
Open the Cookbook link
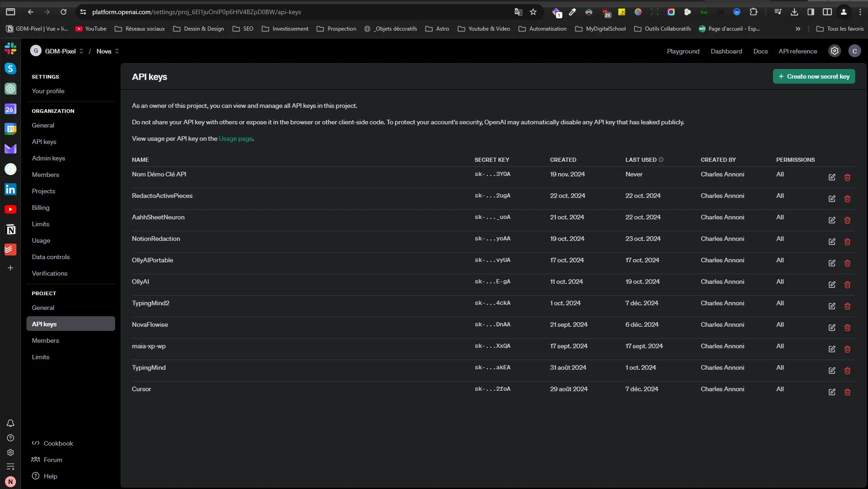point(52,443)
